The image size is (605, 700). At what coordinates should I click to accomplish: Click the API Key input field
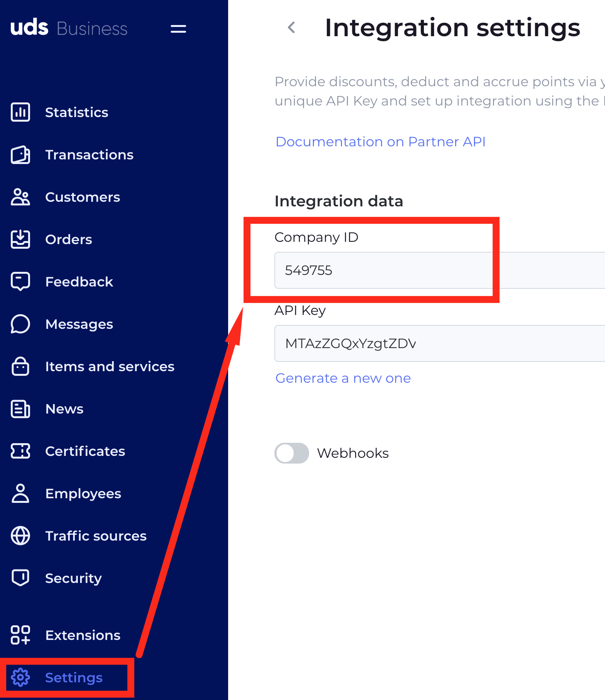click(x=440, y=343)
